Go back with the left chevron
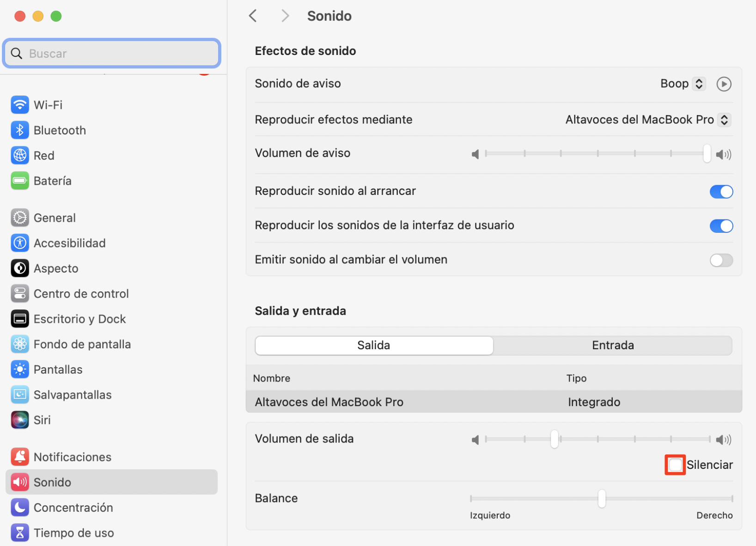Image resolution: width=756 pixels, height=546 pixels. click(253, 16)
